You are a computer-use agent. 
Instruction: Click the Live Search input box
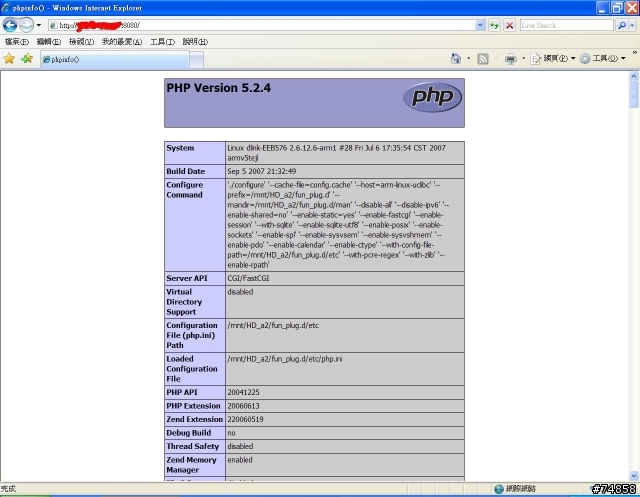(x=567, y=25)
